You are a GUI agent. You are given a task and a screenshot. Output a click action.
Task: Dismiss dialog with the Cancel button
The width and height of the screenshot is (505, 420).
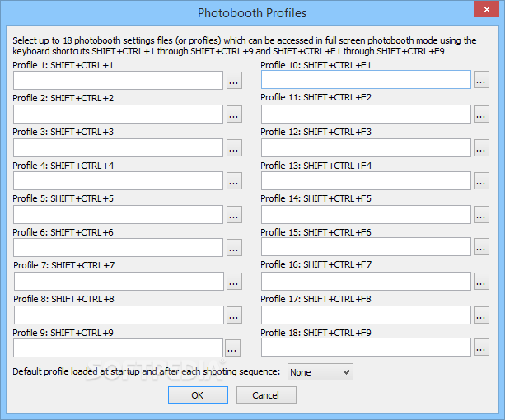pos(266,395)
